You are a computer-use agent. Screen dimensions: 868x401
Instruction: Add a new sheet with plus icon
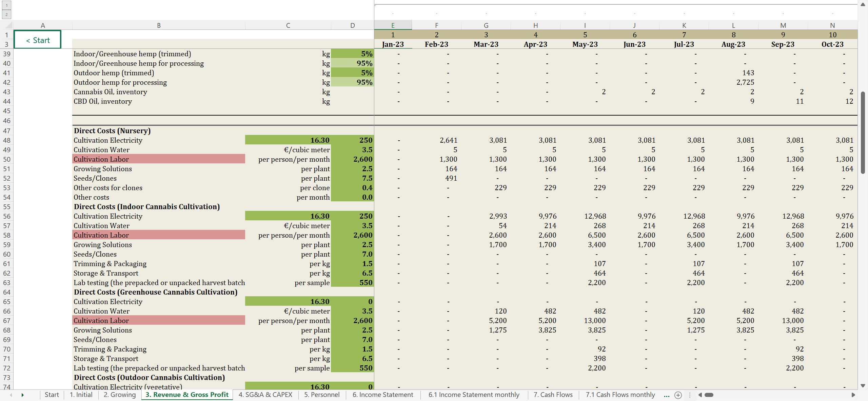coord(678,395)
